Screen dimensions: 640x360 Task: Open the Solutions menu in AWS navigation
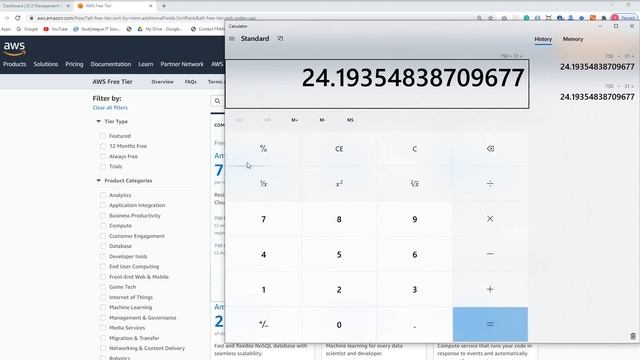46,64
